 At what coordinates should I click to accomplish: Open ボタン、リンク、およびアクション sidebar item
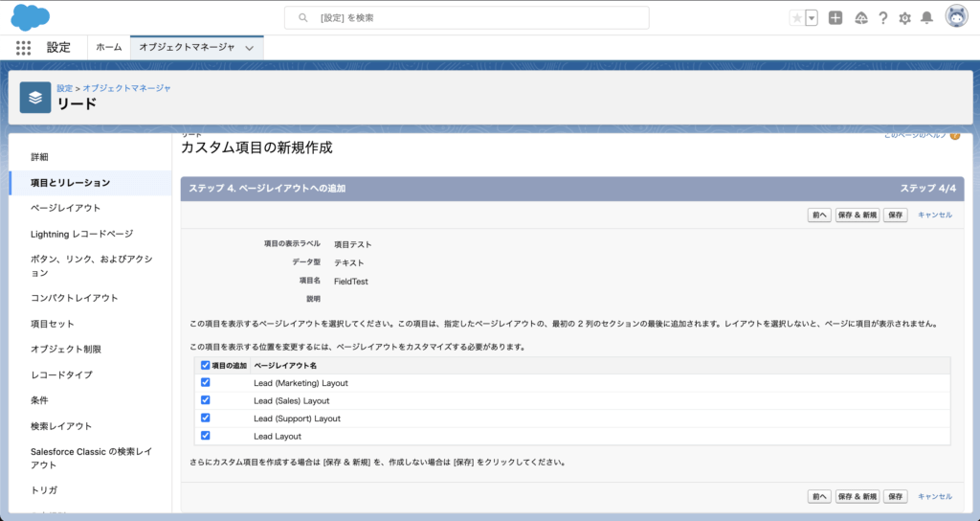91,266
